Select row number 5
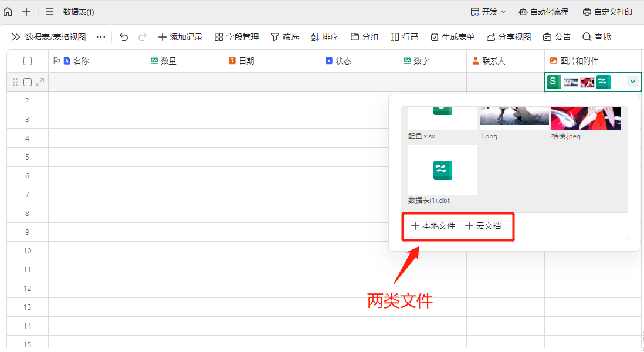Image resolution: width=644 pixels, height=352 pixels. click(x=27, y=157)
